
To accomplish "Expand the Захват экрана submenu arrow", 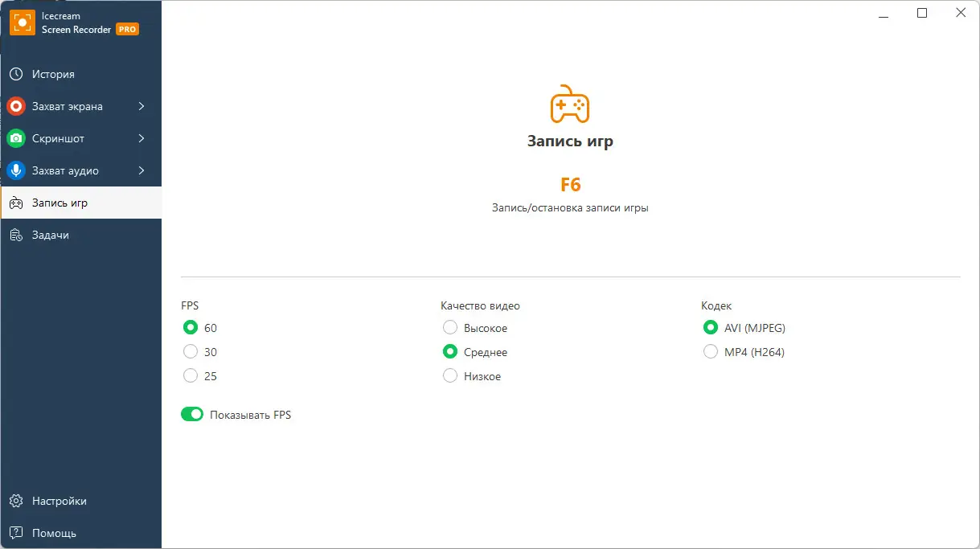I will (x=141, y=106).
